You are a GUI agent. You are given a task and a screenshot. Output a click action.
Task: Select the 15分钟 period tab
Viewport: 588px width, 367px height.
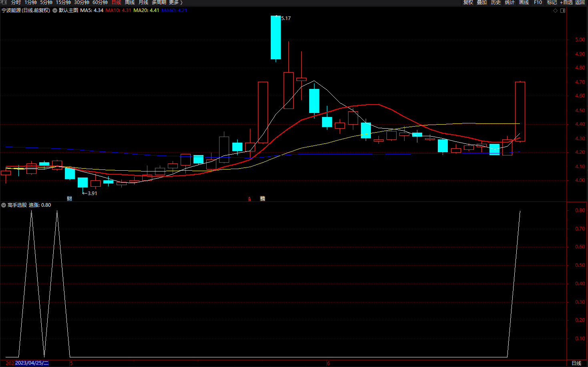click(x=63, y=2)
